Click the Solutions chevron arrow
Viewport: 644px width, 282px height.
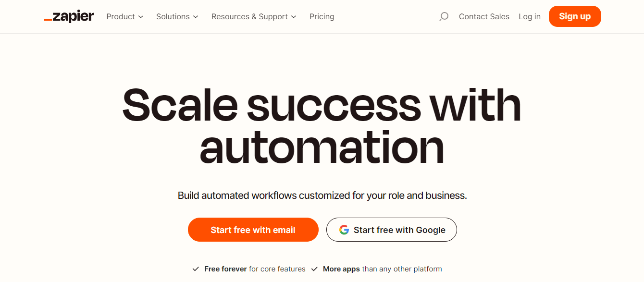[197, 16]
